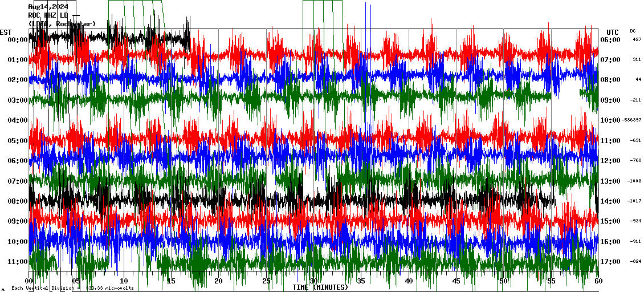Click the EST column header label

[6, 32]
